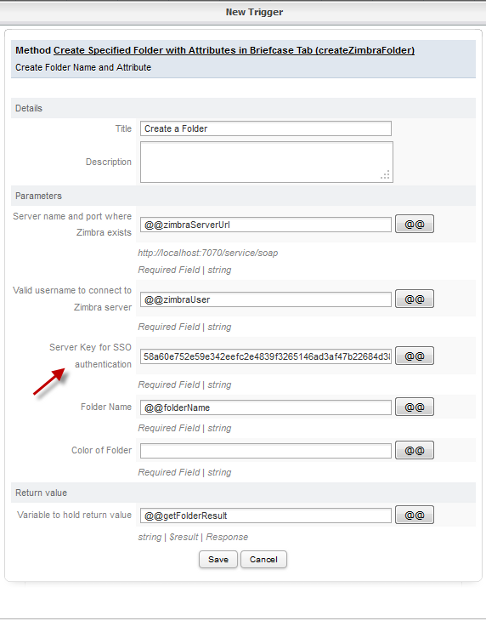Open variable picker for Server Key field
This screenshot has height=621, width=486.
(414, 356)
